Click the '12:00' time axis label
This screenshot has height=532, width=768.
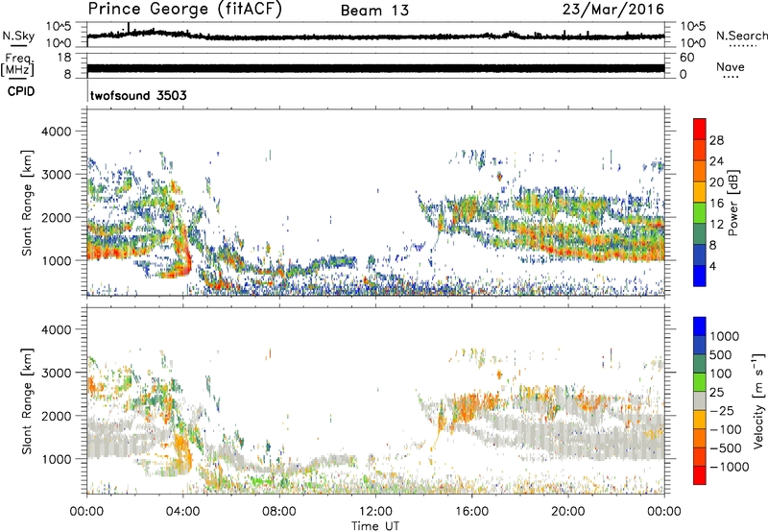pyautogui.click(x=375, y=512)
